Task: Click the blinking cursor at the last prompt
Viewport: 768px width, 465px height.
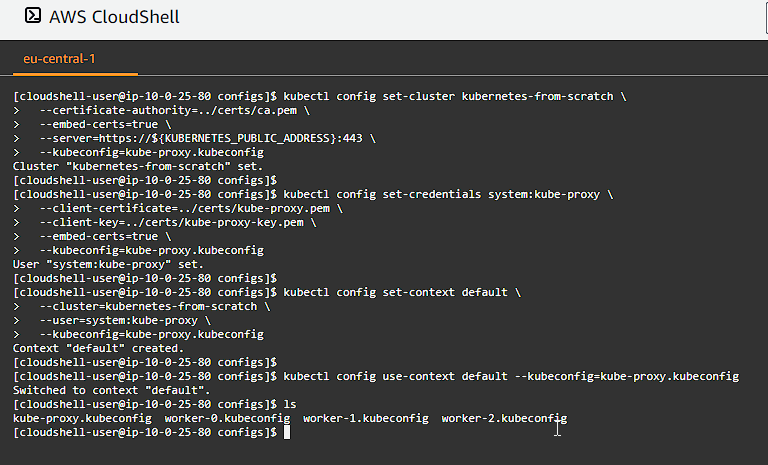Action: pyautogui.click(x=287, y=432)
